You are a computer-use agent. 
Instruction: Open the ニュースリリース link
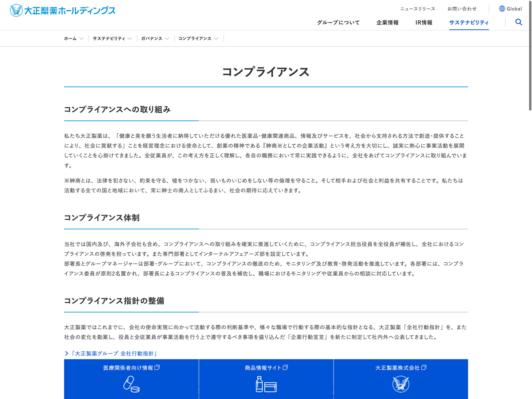pos(418,9)
